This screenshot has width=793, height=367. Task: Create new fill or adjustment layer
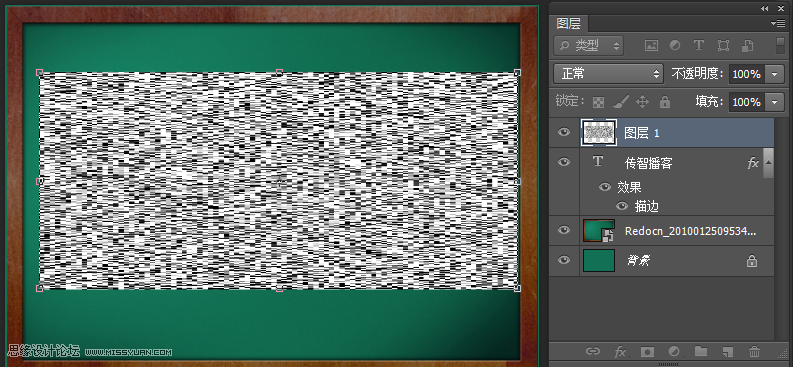(674, 351)
